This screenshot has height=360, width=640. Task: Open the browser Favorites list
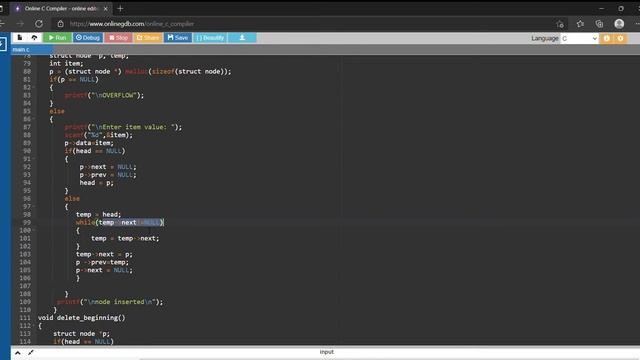[580, 24]
